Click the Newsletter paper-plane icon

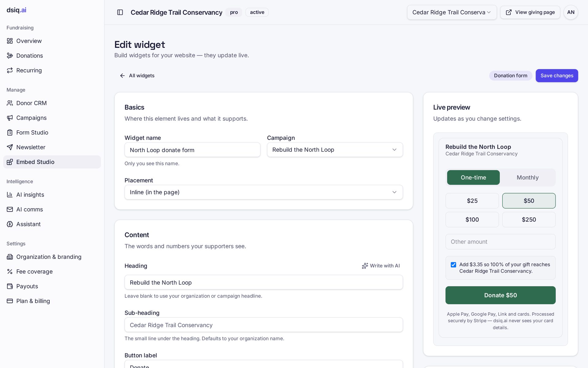(10, 147)
